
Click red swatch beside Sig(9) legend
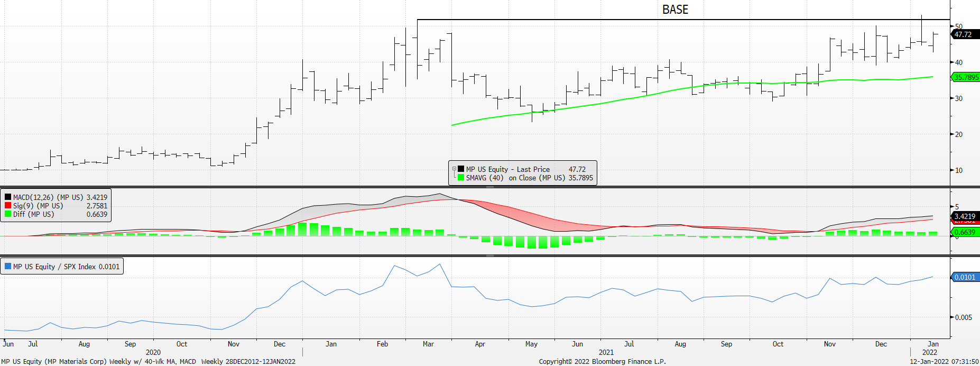coord(8,206)
